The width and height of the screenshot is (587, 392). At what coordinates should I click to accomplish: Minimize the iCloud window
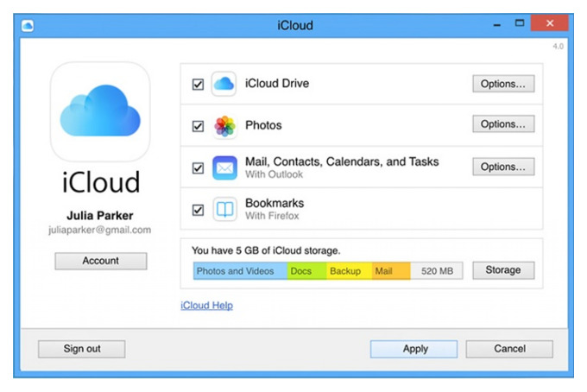click(497, 25)
